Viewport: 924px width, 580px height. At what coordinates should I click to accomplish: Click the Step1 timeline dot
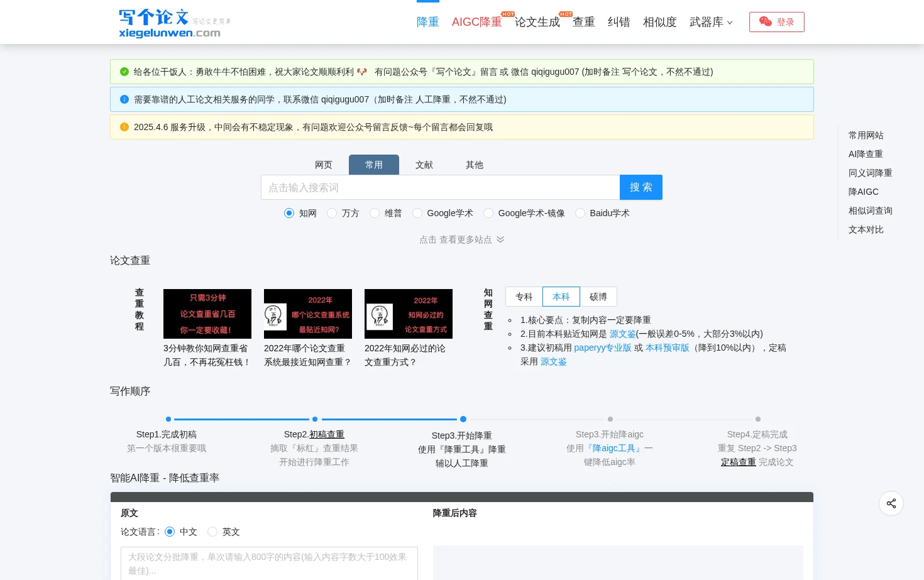[168, 419]
